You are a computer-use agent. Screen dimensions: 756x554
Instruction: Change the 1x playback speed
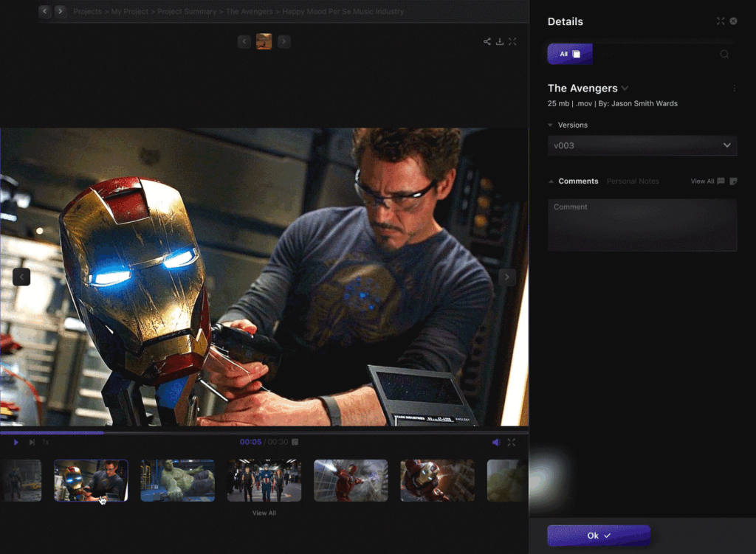[45, 442]
